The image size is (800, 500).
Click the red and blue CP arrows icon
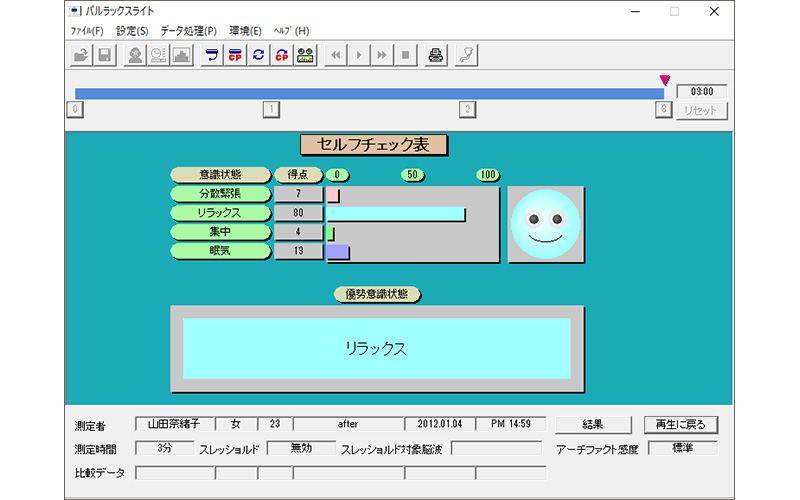[x=282, y=55]
